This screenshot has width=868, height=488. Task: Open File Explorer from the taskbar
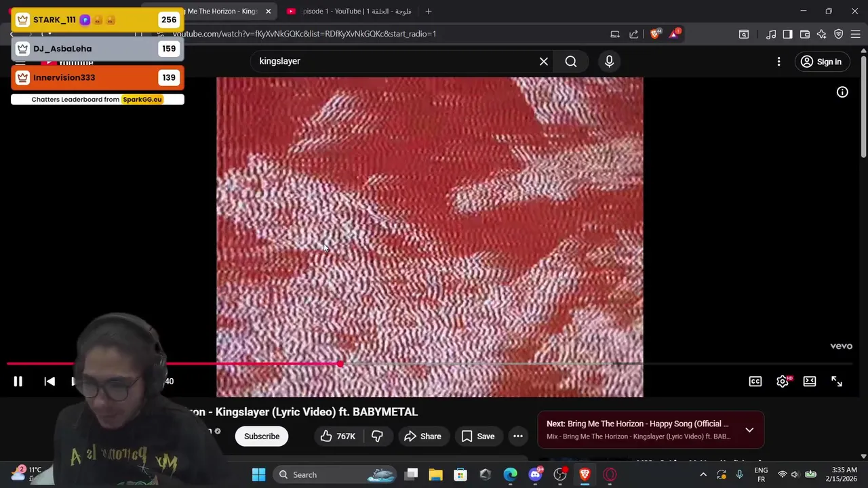tap(436, 474)
